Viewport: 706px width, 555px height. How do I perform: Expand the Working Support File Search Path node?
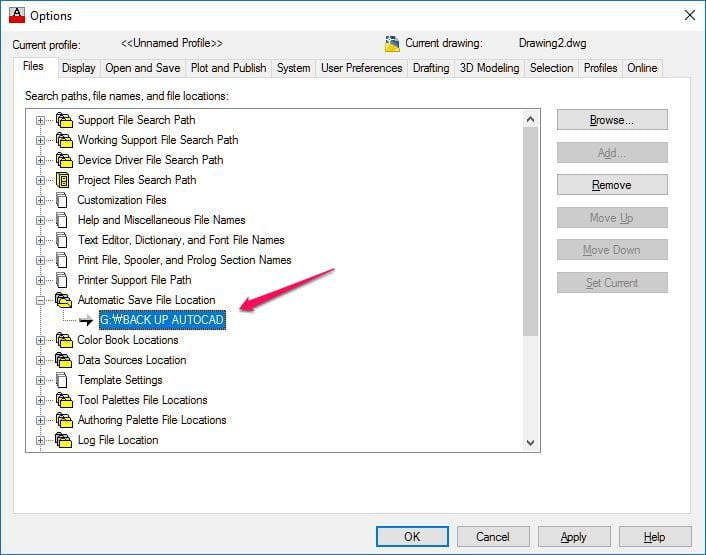[41, 140]
